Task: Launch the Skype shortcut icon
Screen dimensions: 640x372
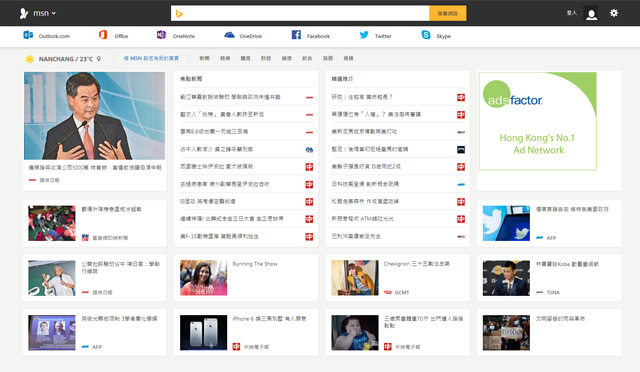Action: point(426,35)
